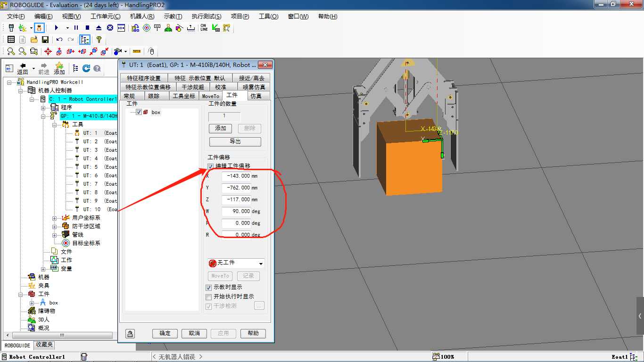Save the workcell with the floppy icon
Screen dimensions: 644x362
point(45,40)
